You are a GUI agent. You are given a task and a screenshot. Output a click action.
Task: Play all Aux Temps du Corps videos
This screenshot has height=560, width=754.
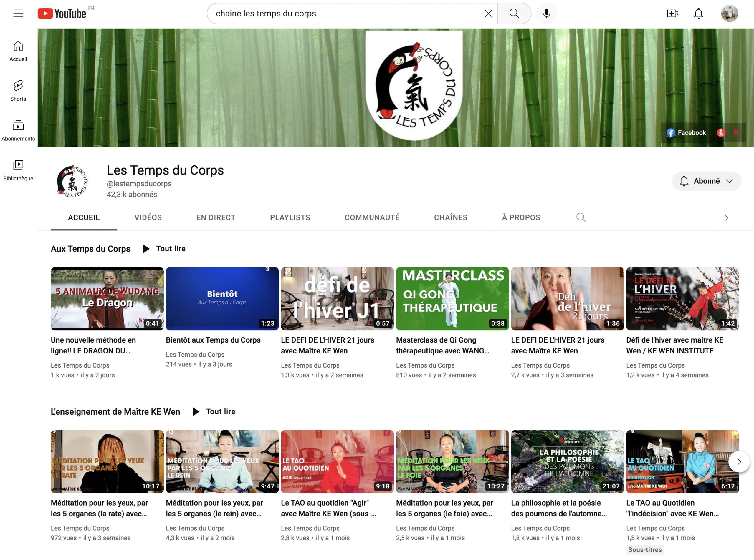pos(164,248)
